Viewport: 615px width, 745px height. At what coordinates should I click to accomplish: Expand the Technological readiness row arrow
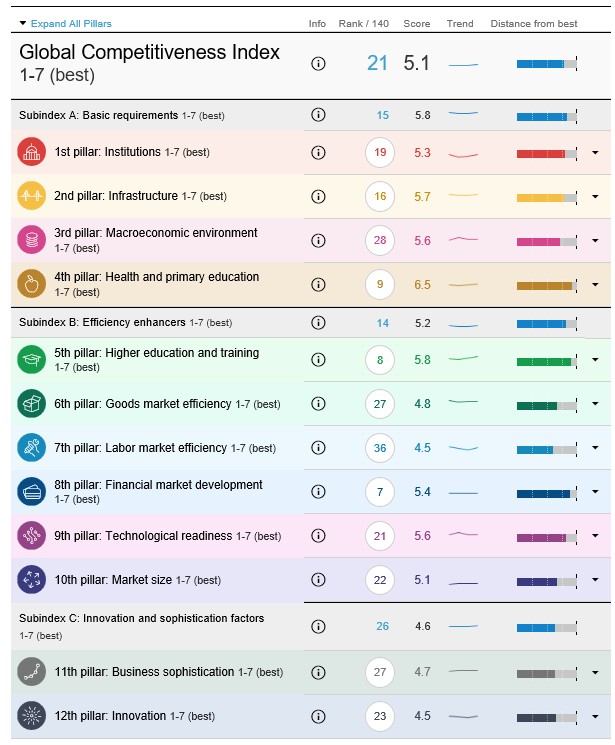pyautogui.click(x=596, y=536)
